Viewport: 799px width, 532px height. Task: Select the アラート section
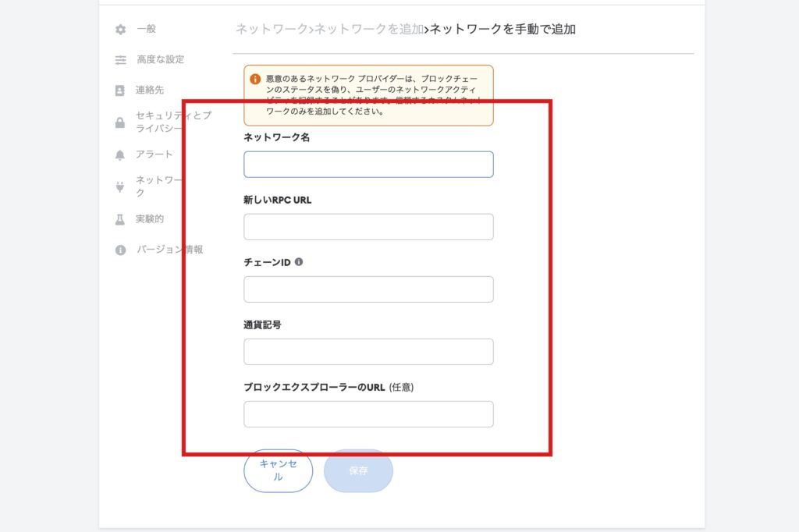pyautogui.click(x=154, y=154)
